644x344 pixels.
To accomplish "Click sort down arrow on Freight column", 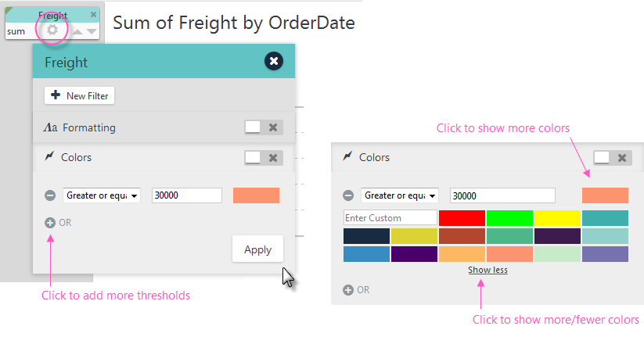I will tap(92, 32).
